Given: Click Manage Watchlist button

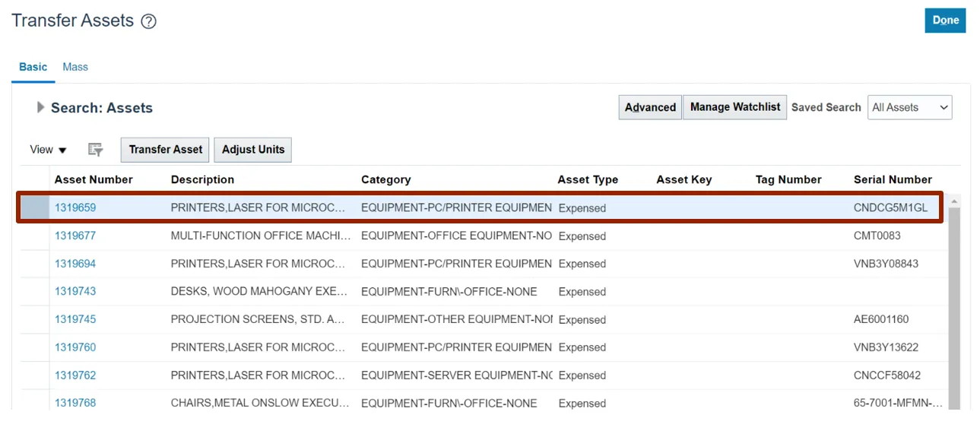Looking at the screenshot, I should coord(734,107).
